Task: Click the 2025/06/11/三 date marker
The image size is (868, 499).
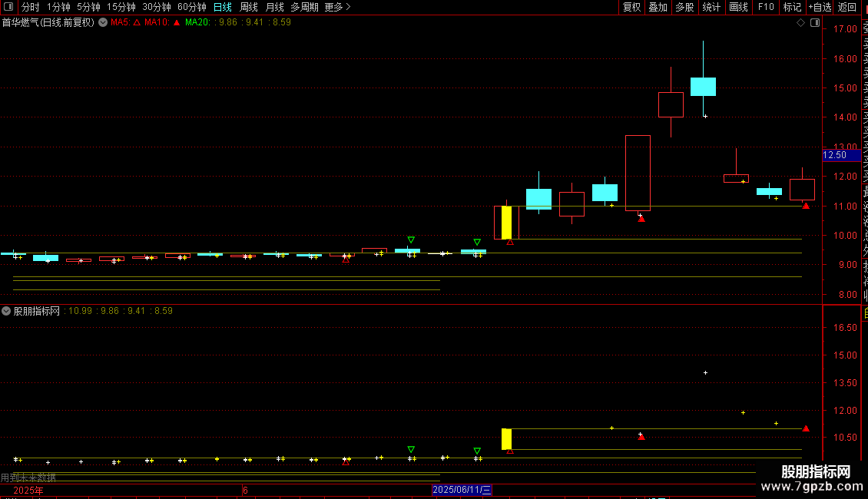Action: 462,490
